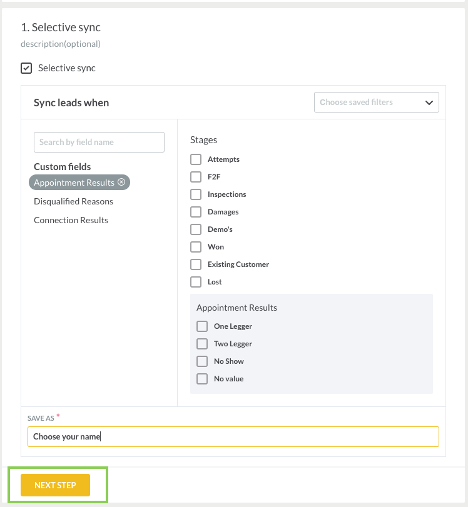Enable the No Show checkbox
468x507 pixels.
pos(202,361)
